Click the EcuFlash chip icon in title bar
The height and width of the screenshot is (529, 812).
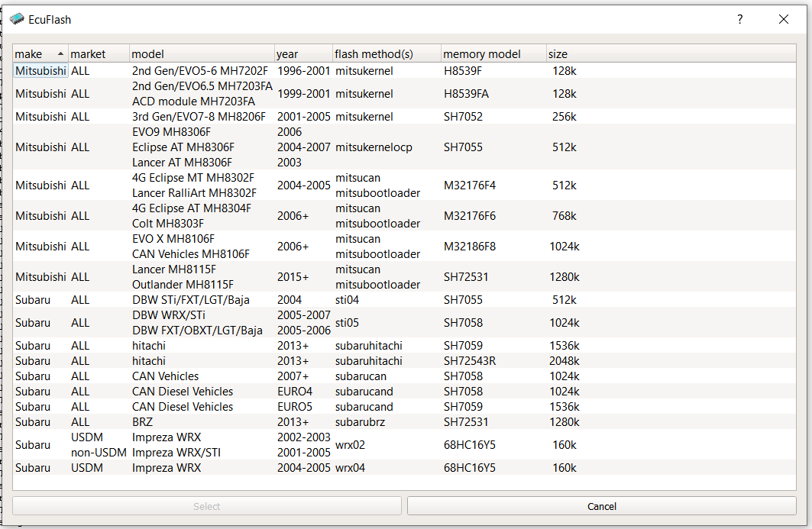click(x=17, y=19)
